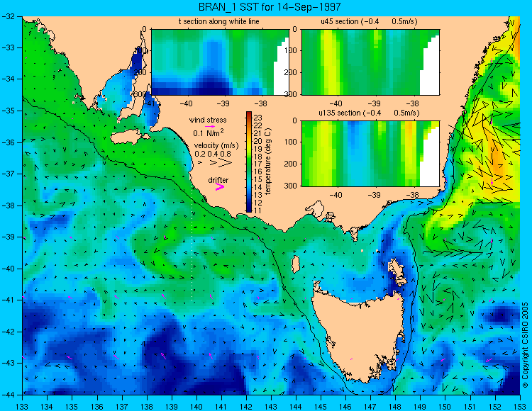Click the -39 label under u45 section
The image size is (532, 411).
click(x=374, y=103)
